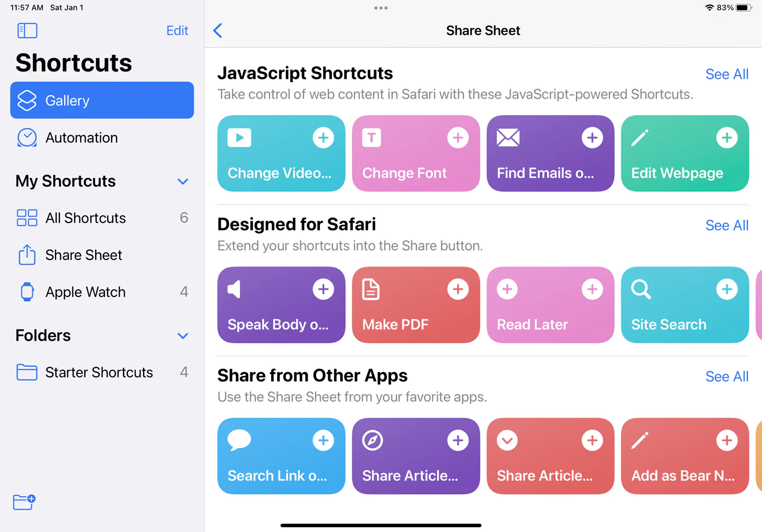This screenshot has height=532, width=762.
Task: Add the Speak Body shortcut
Action: [x=323, y=289]
